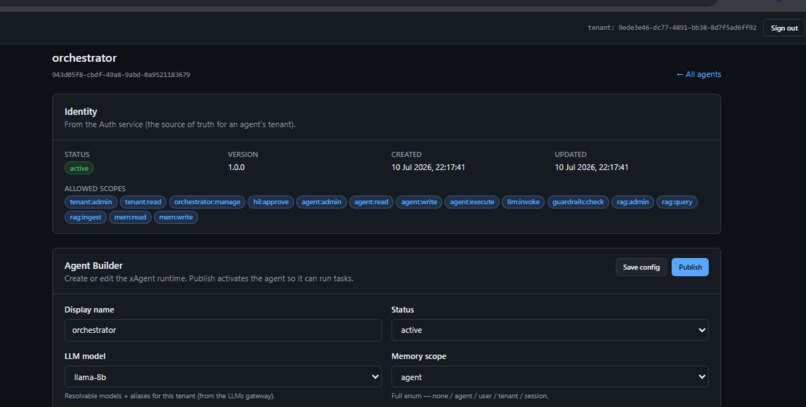Screen dimensions: 806x407
Task: Open the Memory scope dropdown
Action: 549,377
